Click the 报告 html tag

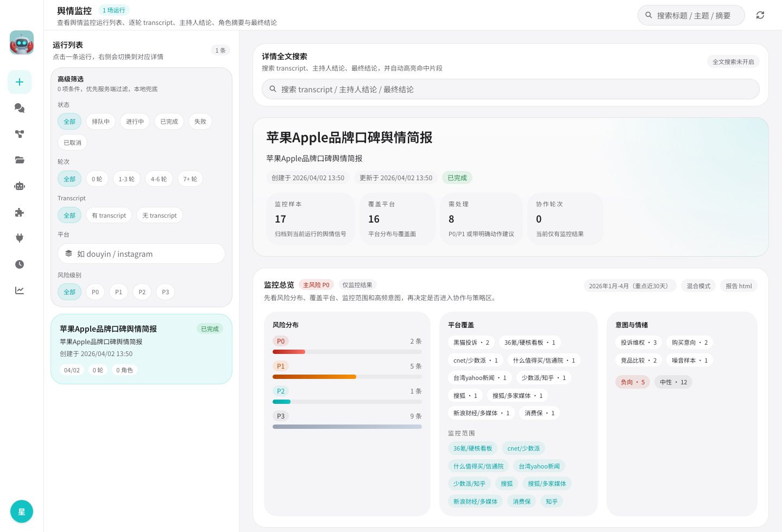coord(739,286)
